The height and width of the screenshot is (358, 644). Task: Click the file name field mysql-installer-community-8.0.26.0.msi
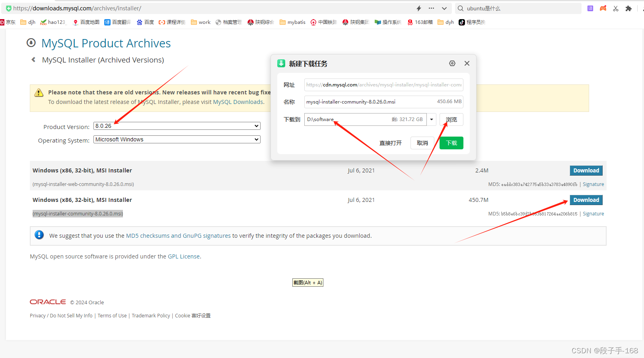pos(384,102)
